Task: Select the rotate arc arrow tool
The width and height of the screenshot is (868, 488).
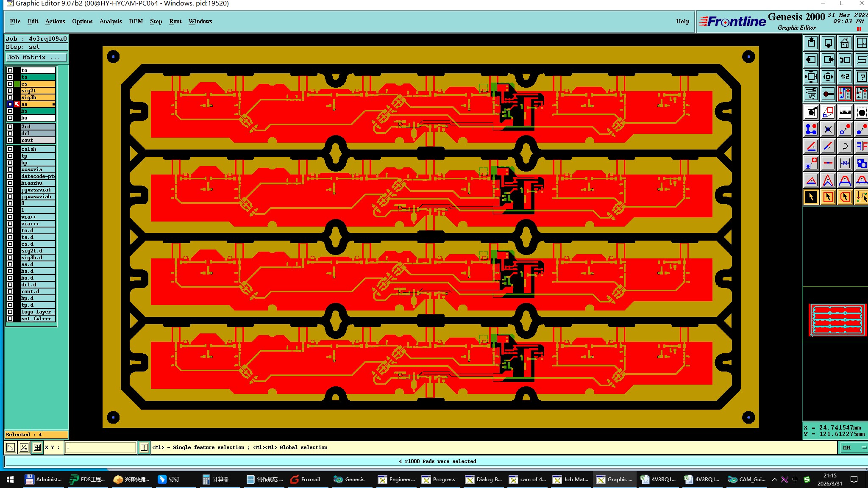Action: point(844,146)
